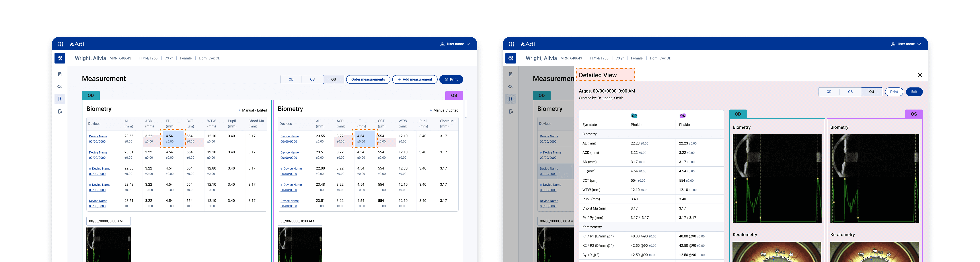The width and height of the screenshot is (980, 262).
Task: Switch the Measurement page to the OD view
Action: coord(291,79)
